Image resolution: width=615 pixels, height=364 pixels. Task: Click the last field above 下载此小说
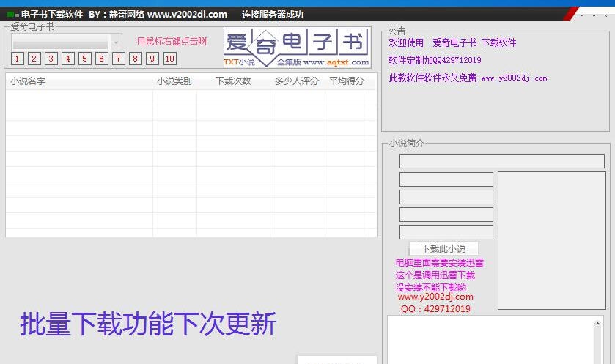(446, 232)
